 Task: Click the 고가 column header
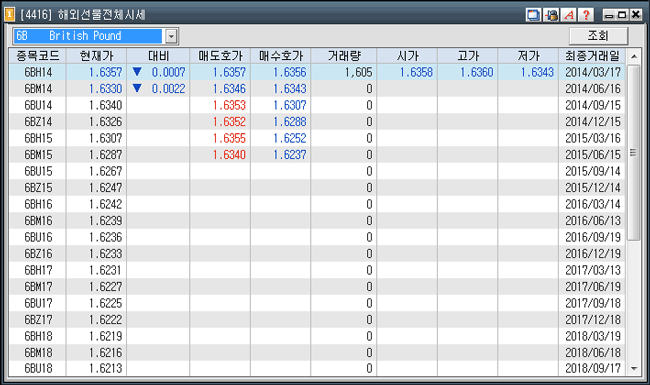pyautogui.click(x=468, y=56)
